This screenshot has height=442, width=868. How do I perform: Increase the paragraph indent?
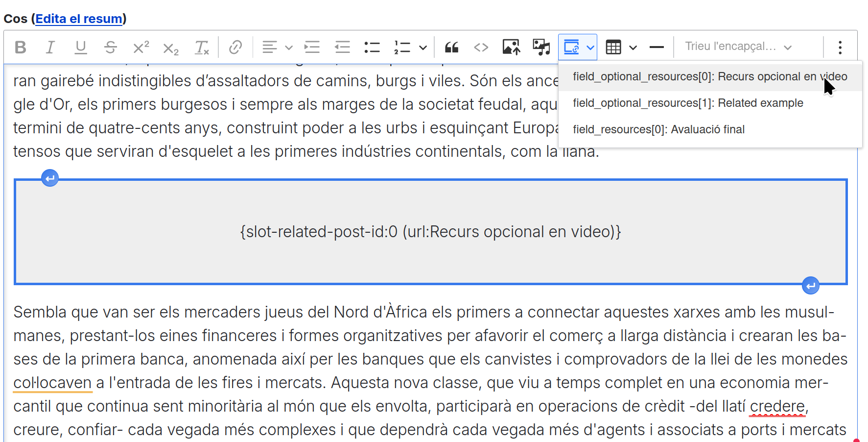point(312,48)
